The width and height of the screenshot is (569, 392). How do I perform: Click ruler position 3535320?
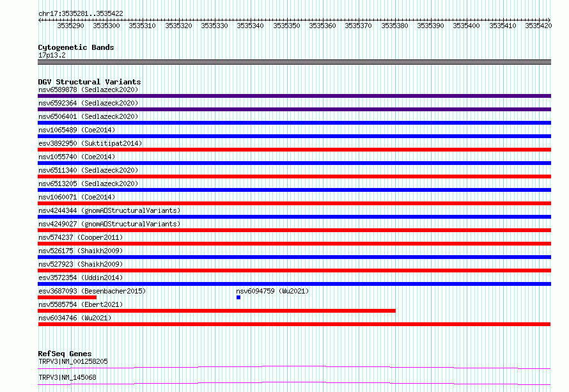tap(178, 26)
